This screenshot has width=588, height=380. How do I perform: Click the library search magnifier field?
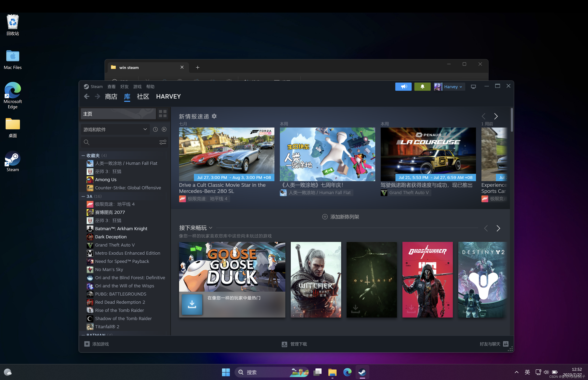pos(119,142)
